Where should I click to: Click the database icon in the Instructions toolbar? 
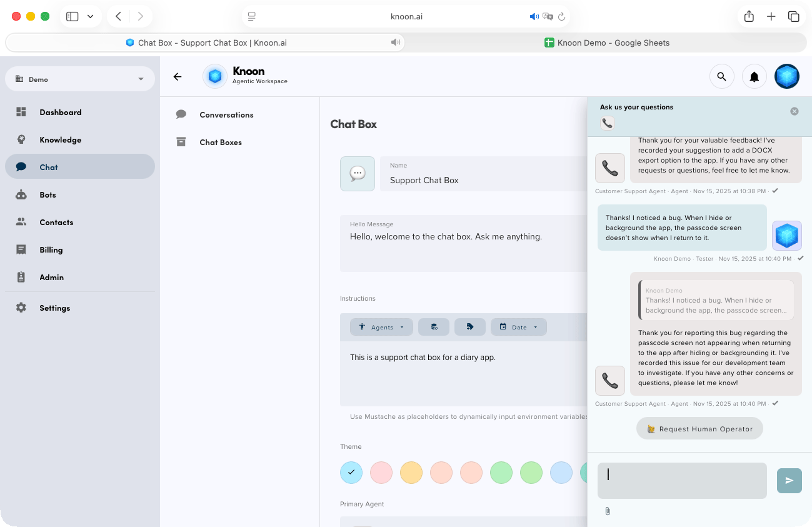pyautogui.click(x=434, y=327)
